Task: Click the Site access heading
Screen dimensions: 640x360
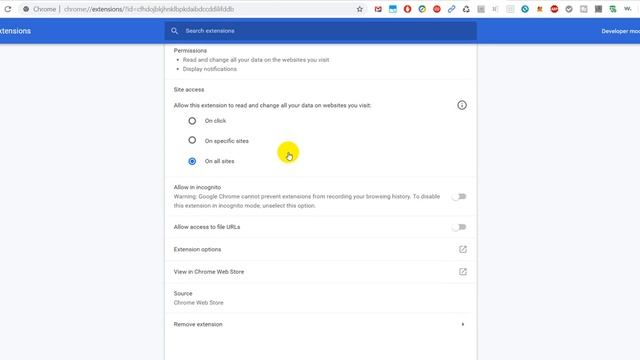Action: pos(189,89)
